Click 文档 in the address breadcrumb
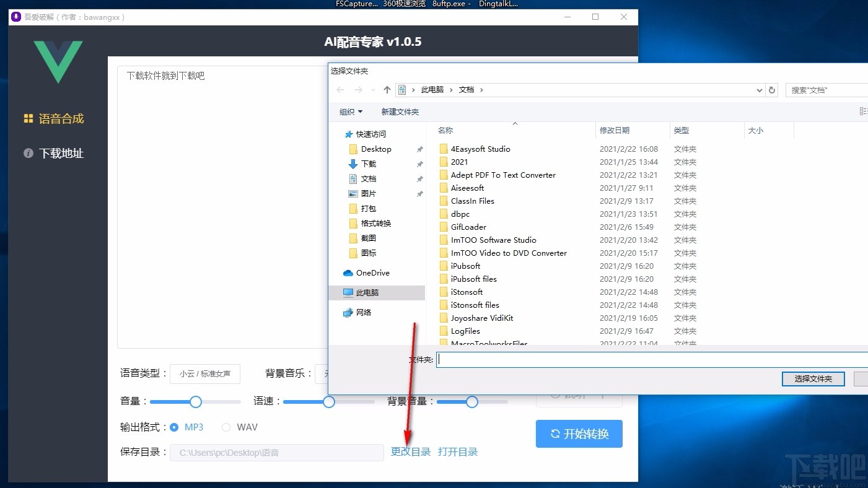 coord(467,90)
